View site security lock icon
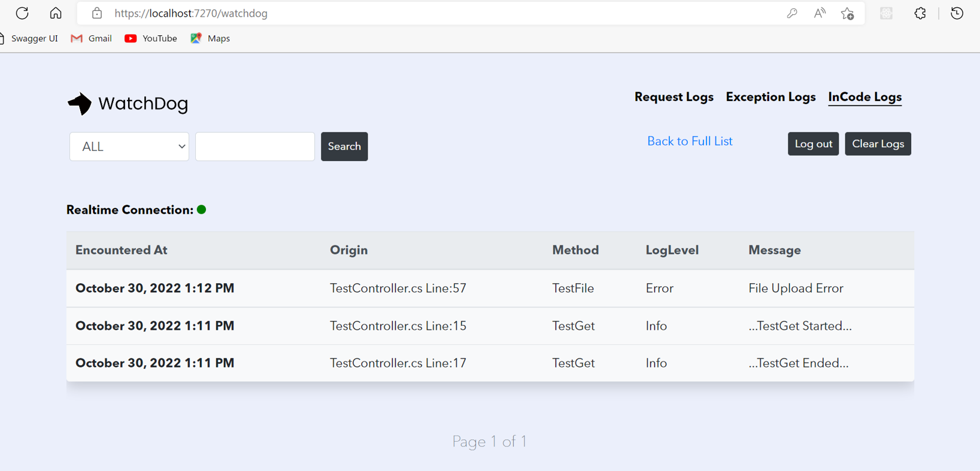 [x=97, y=13]
